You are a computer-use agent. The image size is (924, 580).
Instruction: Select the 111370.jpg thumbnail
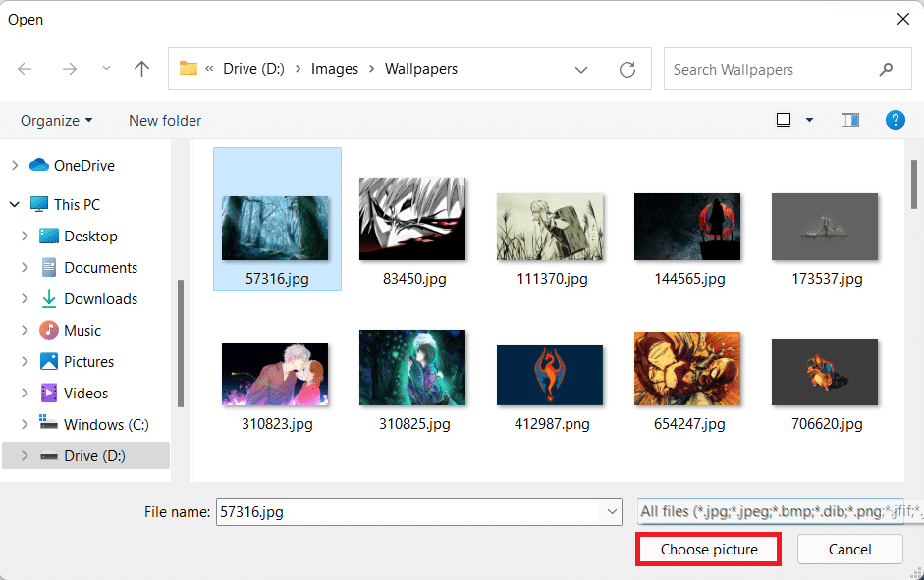pos(550,227)
